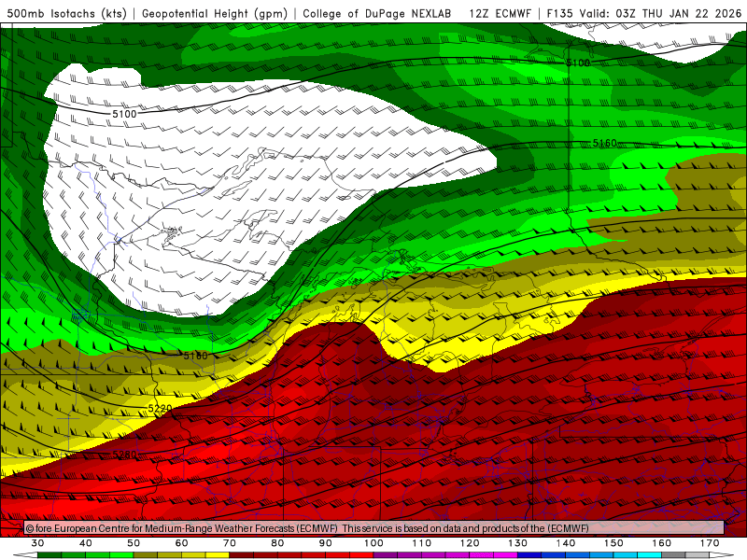Click the 5160 label on the olive band

pos(196,356)
